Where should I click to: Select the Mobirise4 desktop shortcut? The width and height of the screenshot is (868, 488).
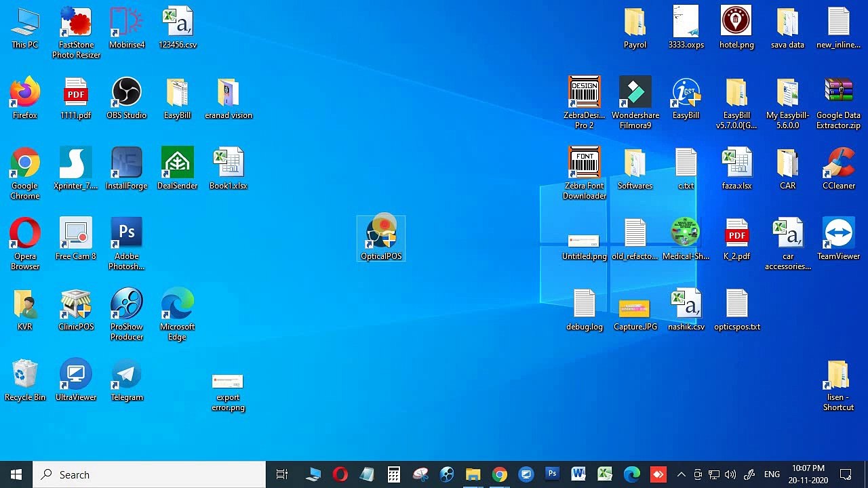127,27
